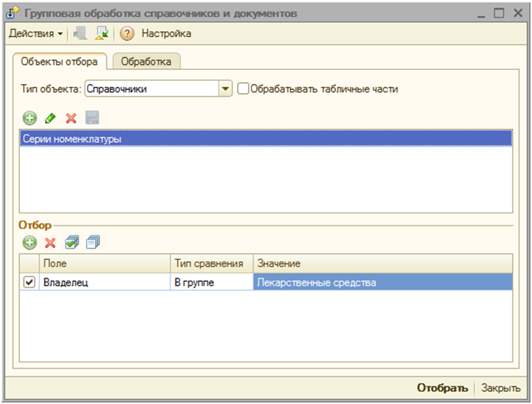
Task: Click the help question mark icon
Action: pyautogui.click(x=127, y=34)
